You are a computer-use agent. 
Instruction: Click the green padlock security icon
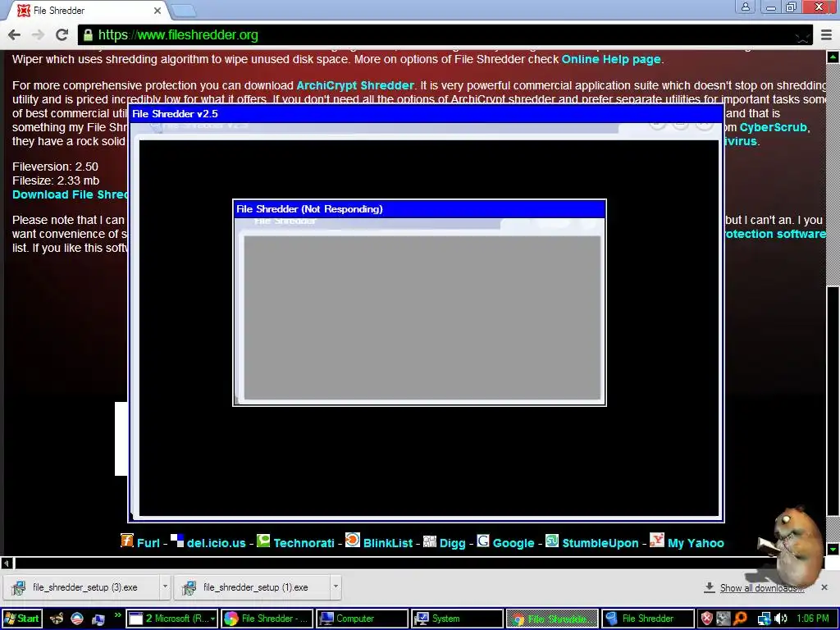coord(88,35)
